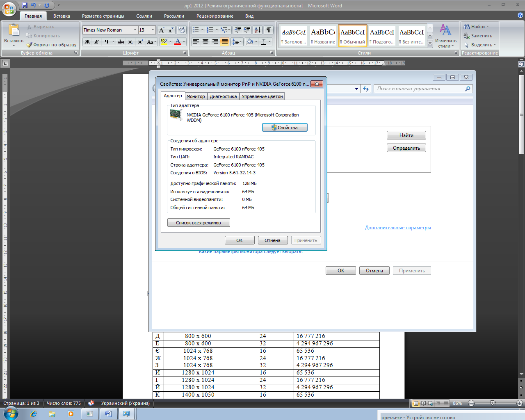Click Отмена in adapter properties dialog
525x420 pixels.
coord(272,240)
